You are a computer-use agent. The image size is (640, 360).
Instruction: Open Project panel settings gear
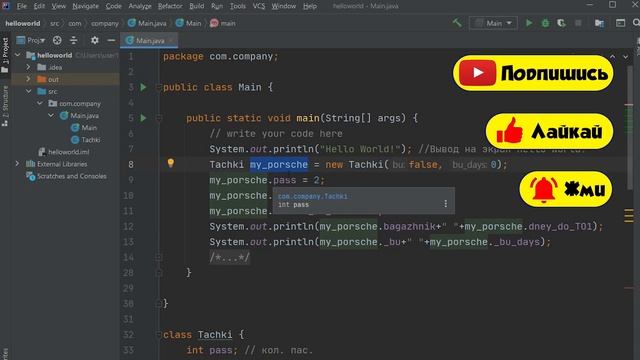[95, 40]
